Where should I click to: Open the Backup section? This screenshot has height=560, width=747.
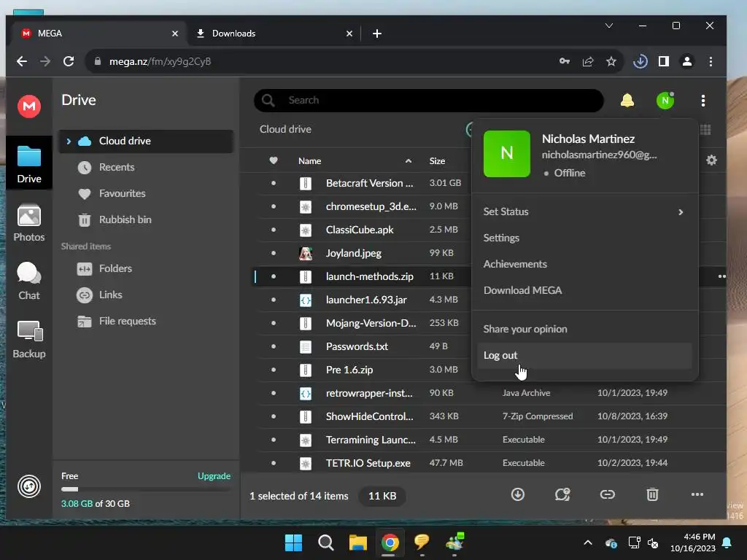29,340
